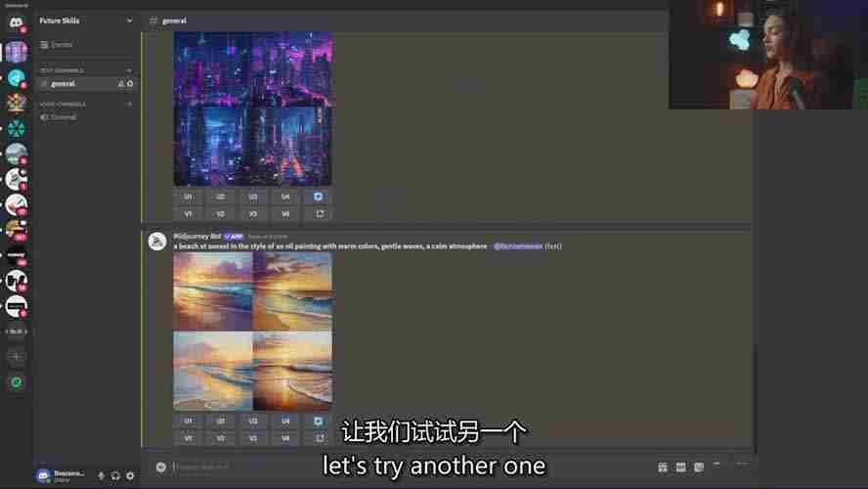This screenshot has width=868, height=489.
Task: Focus the message input field
Action: click(x=391, y=467)
